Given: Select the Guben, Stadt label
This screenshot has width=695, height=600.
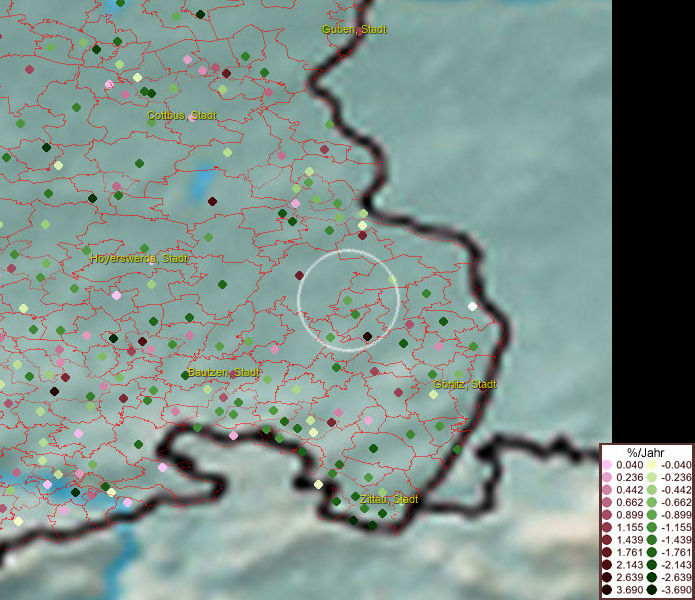Looking at the screenshot, I should click(x=354, y=30).
